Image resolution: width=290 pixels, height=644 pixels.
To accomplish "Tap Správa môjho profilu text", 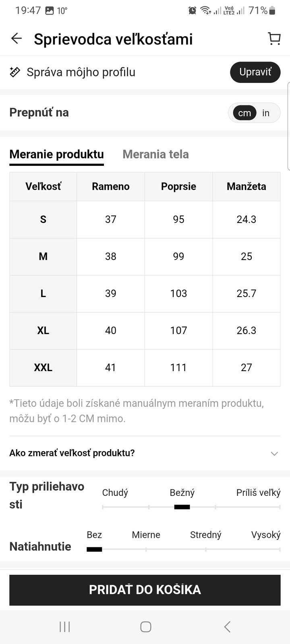I will click(x=81, y=72).
